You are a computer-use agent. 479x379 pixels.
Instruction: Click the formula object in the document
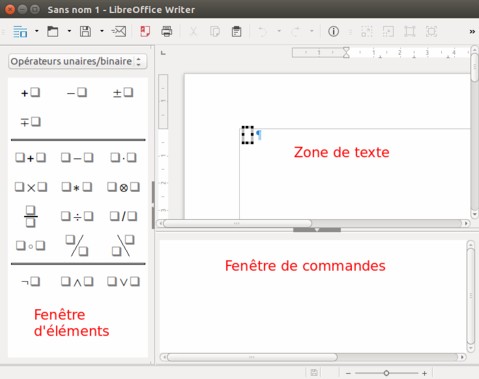[x=248, y=135]
